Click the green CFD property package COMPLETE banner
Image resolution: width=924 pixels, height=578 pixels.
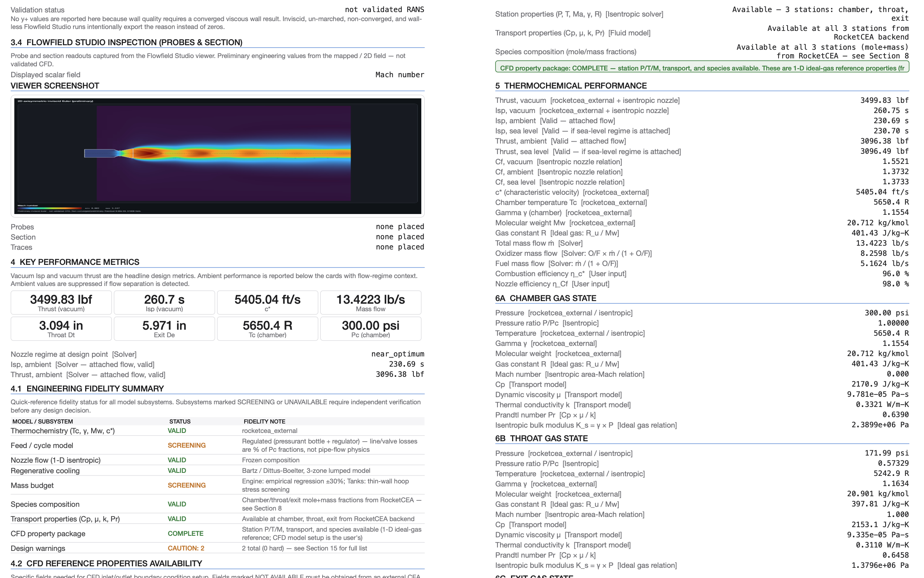(702, 67)
